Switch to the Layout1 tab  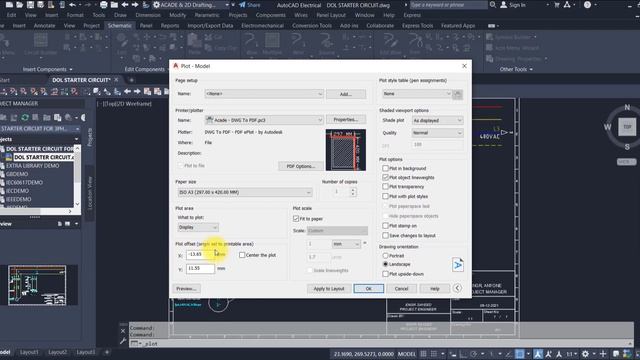pyautogui.click(x=29, y=352)
